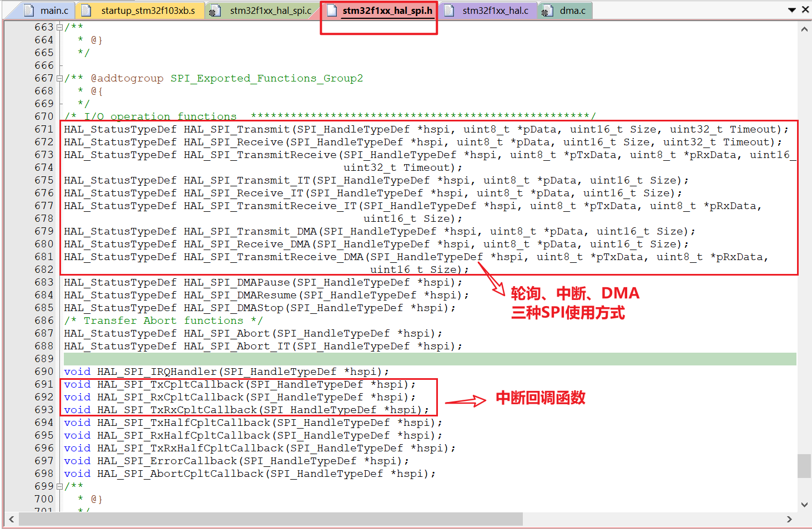Image resolution: width=812 pixels, height=529 pixels.
Task: Click HAL_SPI_Transmit_DMA on line 679
Action: click(250, 231)
